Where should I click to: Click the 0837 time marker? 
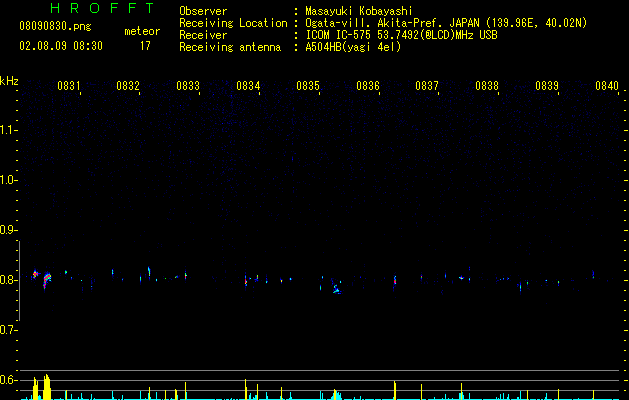[x=427, y=85]
